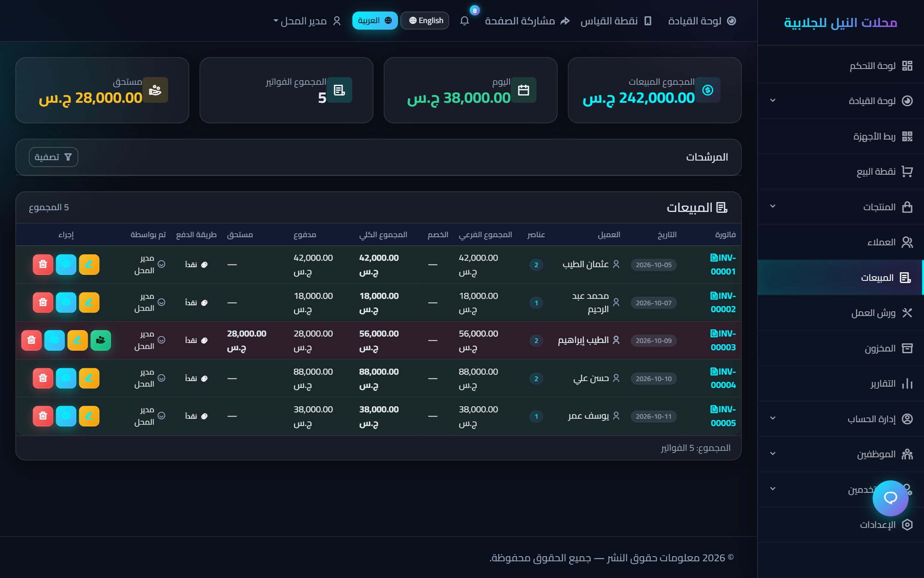The image size is (924, 578).
Task: Expand لوحة القيادة sidebar submenu
Action: [x=773, y=101]
